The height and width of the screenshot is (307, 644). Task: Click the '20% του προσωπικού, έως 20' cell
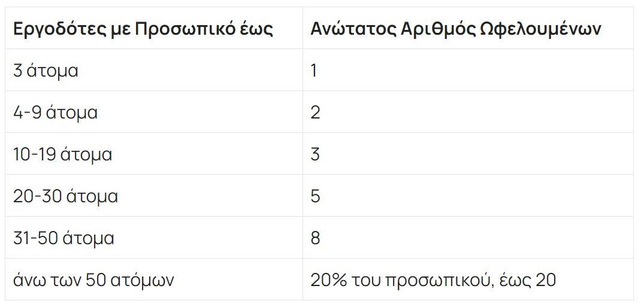pyautogui.click(x=433, y=280)
